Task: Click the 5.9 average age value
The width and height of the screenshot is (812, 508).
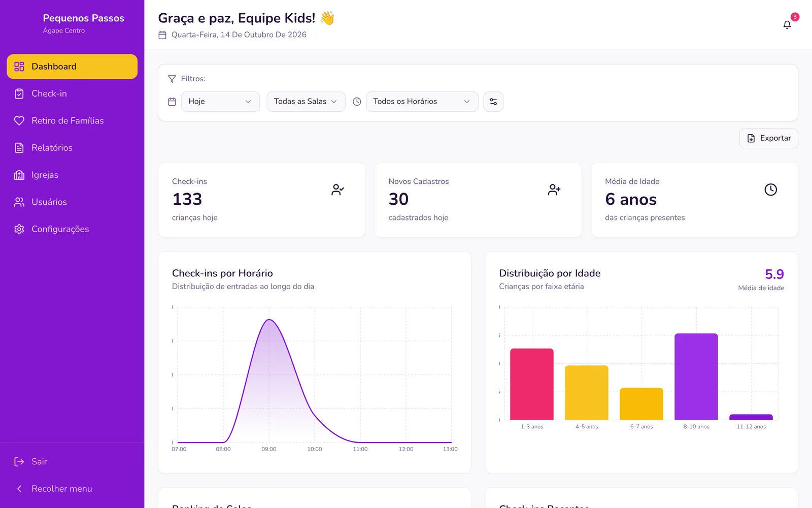Action: point(774,274)
